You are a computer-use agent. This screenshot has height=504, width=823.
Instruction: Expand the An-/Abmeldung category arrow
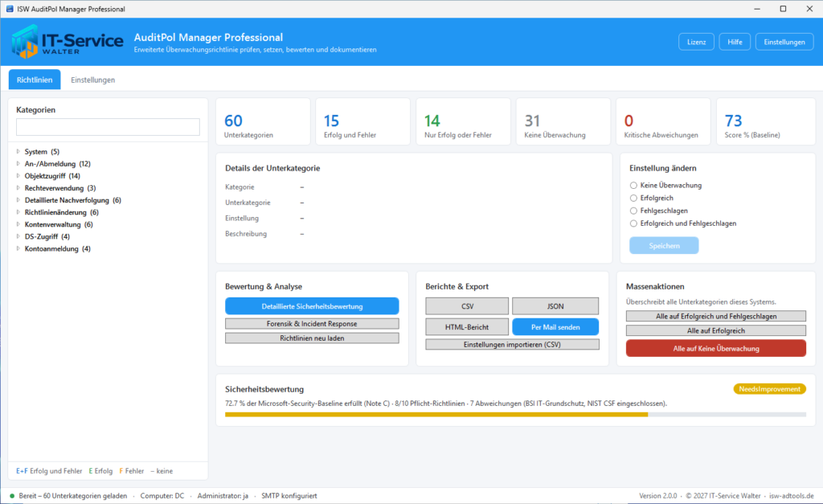click(18, 164)
